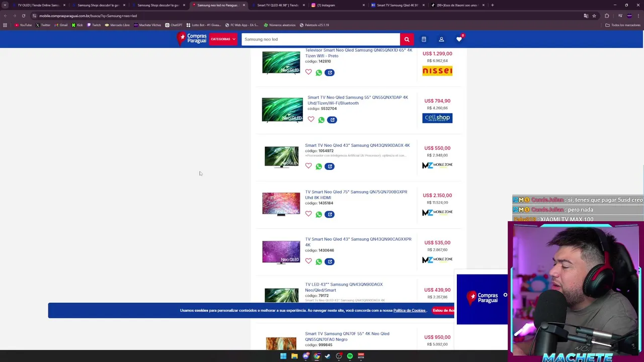Open external link icon for QN55QNX1DAP TV
Image resolution: width=644 pixels, height=362 pixels.
332,120
